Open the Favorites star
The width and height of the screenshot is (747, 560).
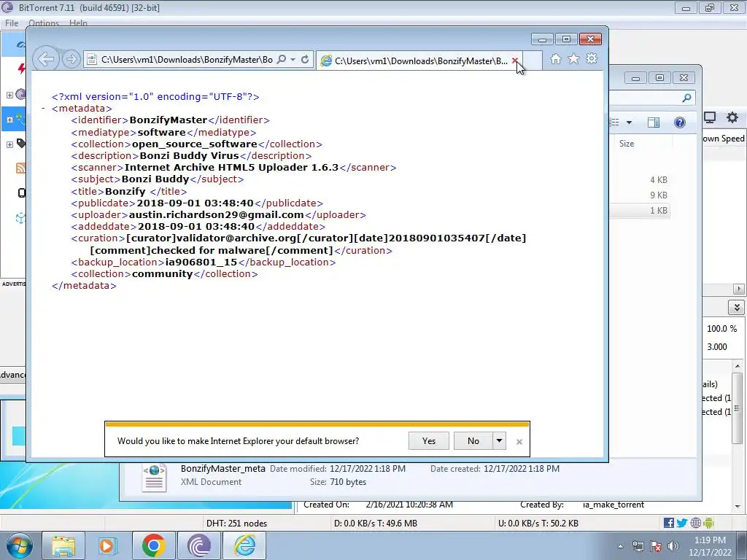tap(573, 58)
